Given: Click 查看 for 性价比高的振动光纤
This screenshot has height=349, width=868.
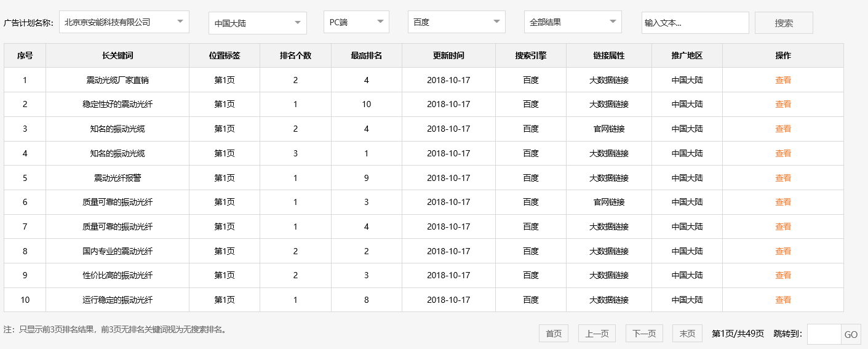Looking at the screenshot, I should click(783, 275).
